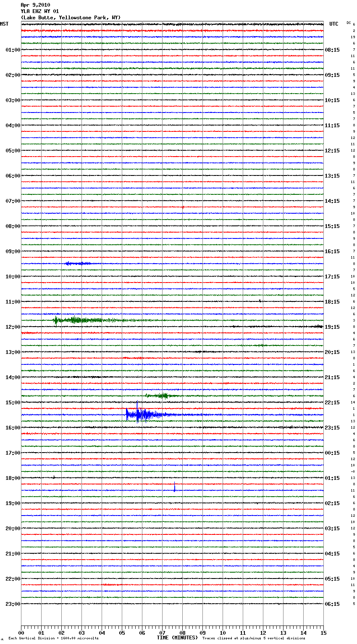Click the 00:15 UTC time label
The image size is (357, 644).
pyautogui.click(x=332, y=453)
